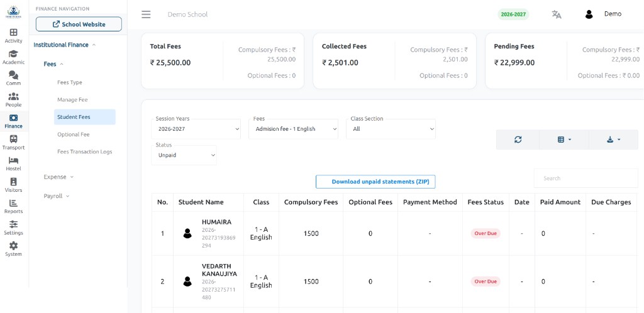
Task: Click VEDARTH KANAUJIYA's avatar icon
Action: [x=187, y=282]
